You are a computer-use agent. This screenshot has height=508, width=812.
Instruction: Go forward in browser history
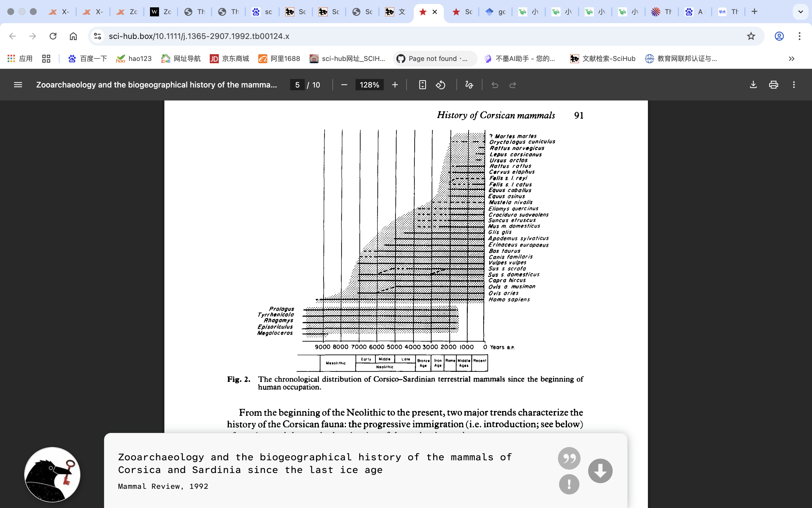pos(32,36)
